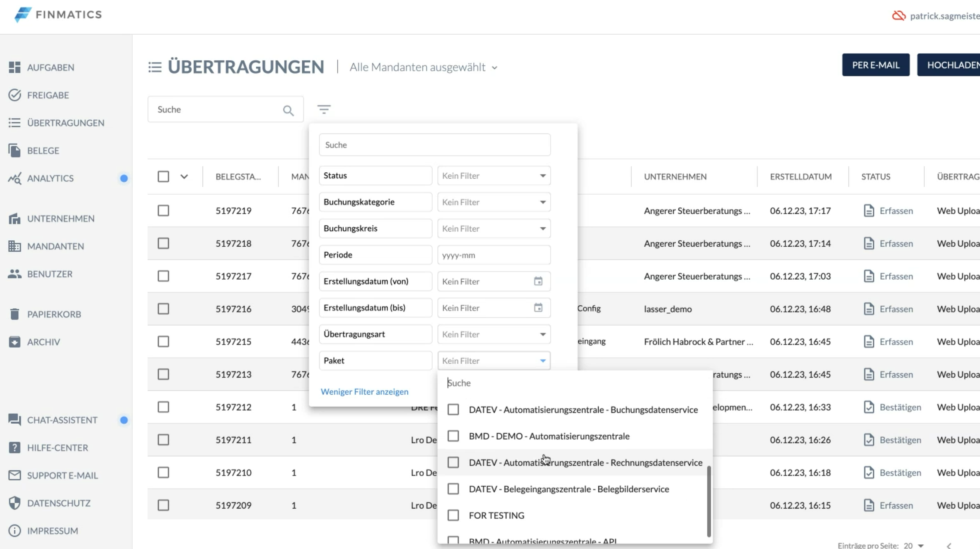Open calendar for Erstellungsdatum (von)

tap(538, 281)
